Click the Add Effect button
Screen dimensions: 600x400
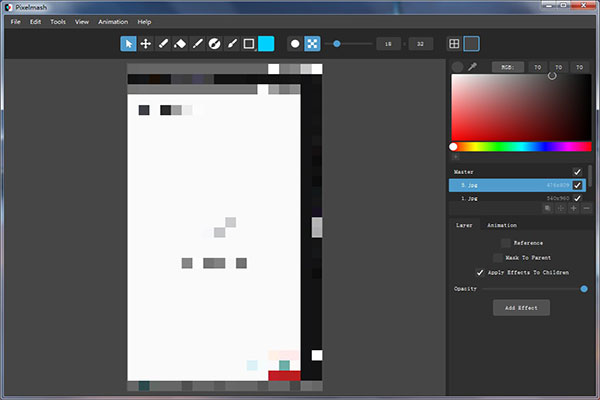click(521, 308)
